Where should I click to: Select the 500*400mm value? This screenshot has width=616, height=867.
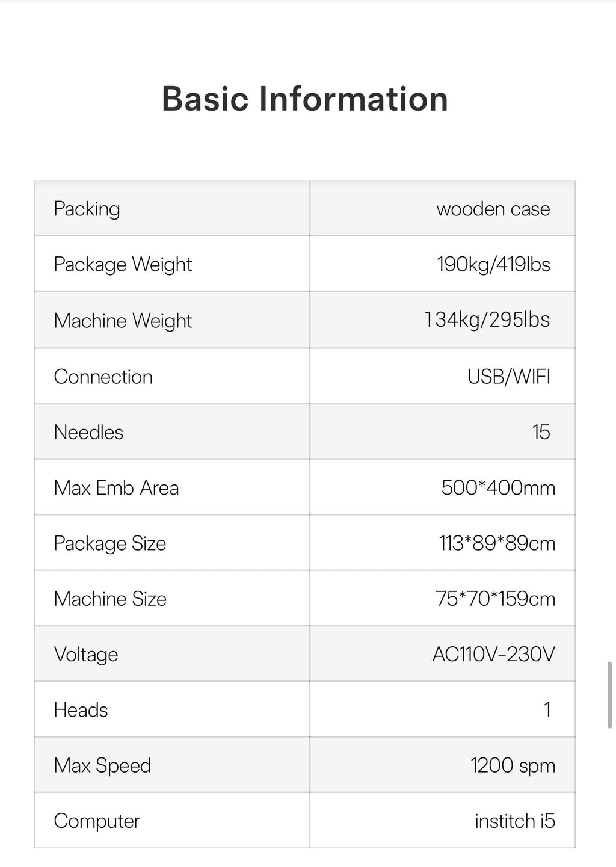(497, 487)
